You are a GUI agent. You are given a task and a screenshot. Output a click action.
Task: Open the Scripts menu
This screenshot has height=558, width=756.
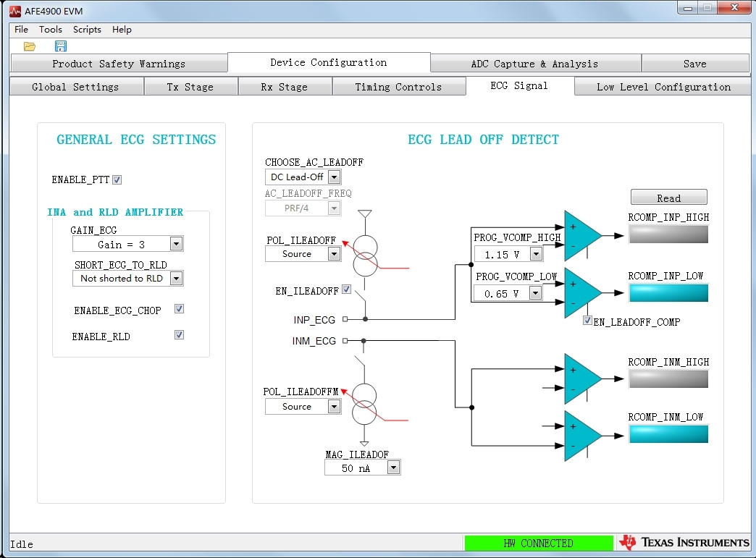[88, 30]
